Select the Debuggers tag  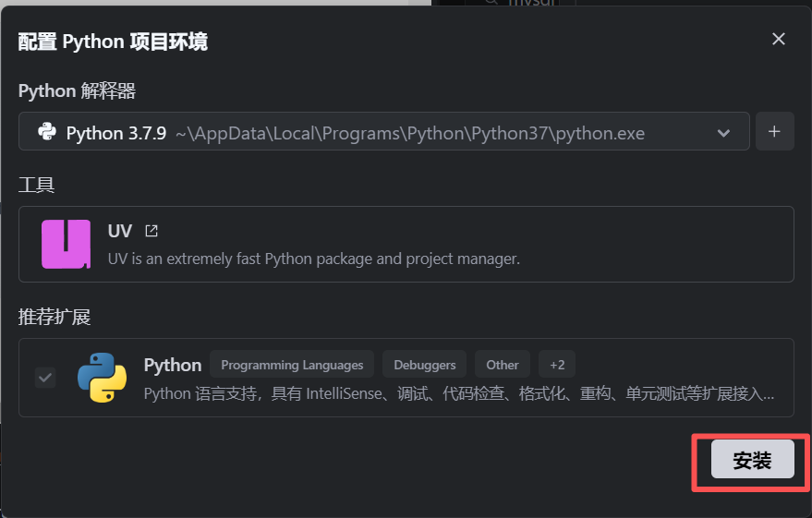coord(425,365)
